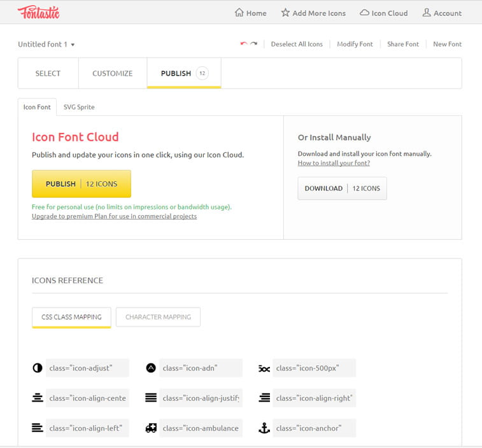
Task: Switch to the PUBLISH tab
Action: tap(184, 73)
